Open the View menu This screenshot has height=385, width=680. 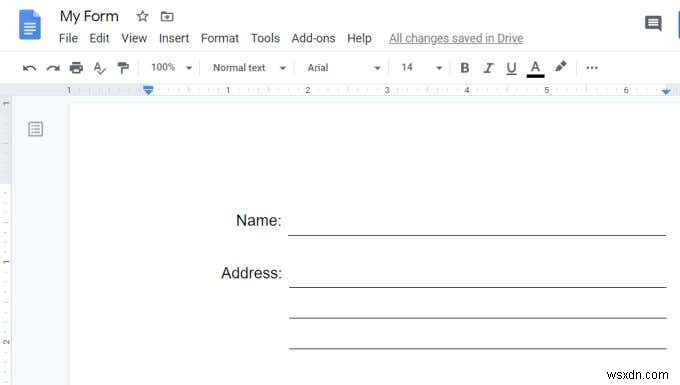click(134, 38)
